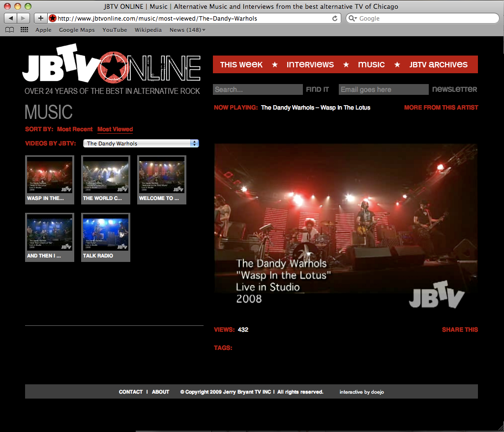This screenshot has height=432, width=504.
Task: Open The Dandy Warhols artist dropdown
Action: (x=141, y=143)
